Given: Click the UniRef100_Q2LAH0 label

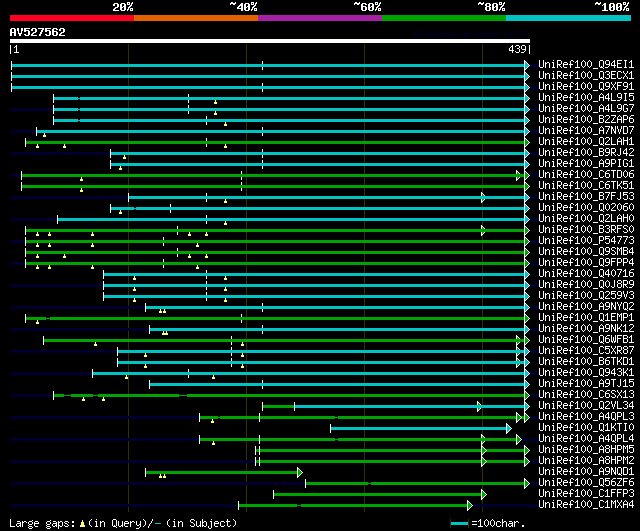Looking at the screenshot, I should 586,219.
